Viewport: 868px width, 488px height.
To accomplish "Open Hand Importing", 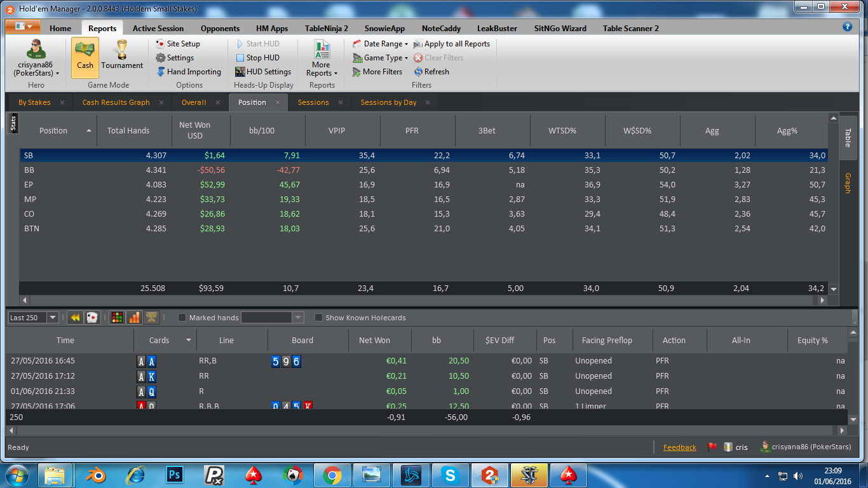I will pyautogui.click(x=189, y=72).
